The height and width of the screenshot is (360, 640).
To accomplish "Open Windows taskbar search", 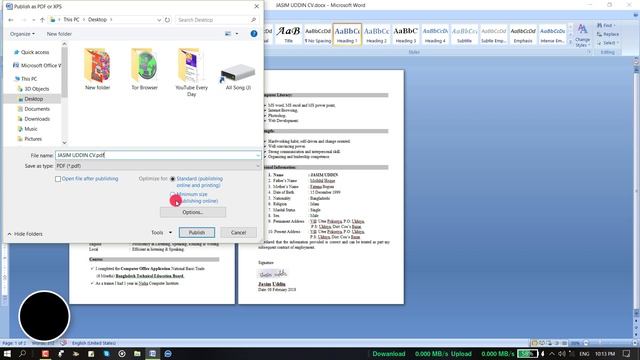I will (x=22, y=353).
